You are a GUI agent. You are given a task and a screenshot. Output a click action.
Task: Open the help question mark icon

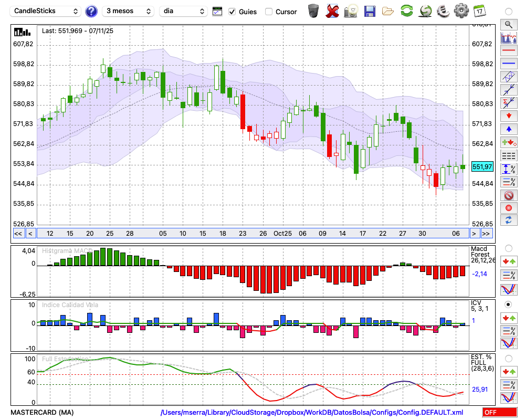[x=91, y=12]
